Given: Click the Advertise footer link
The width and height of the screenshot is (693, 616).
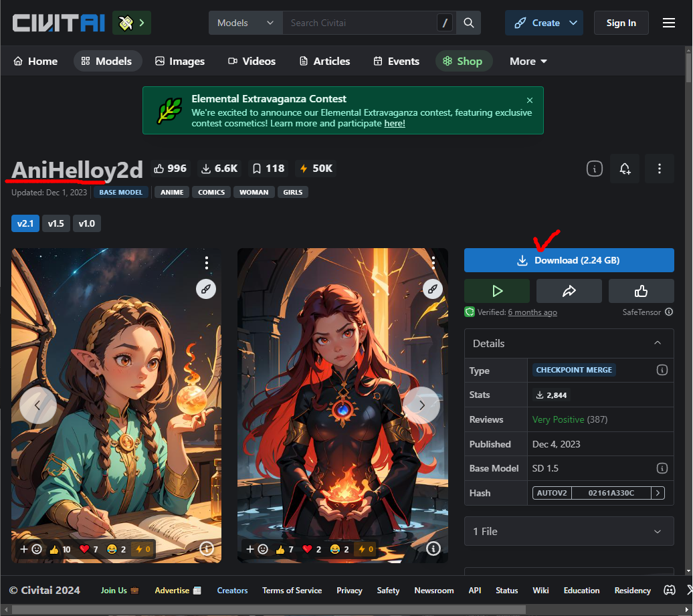Looking at the screenshot, I should 178,591.
